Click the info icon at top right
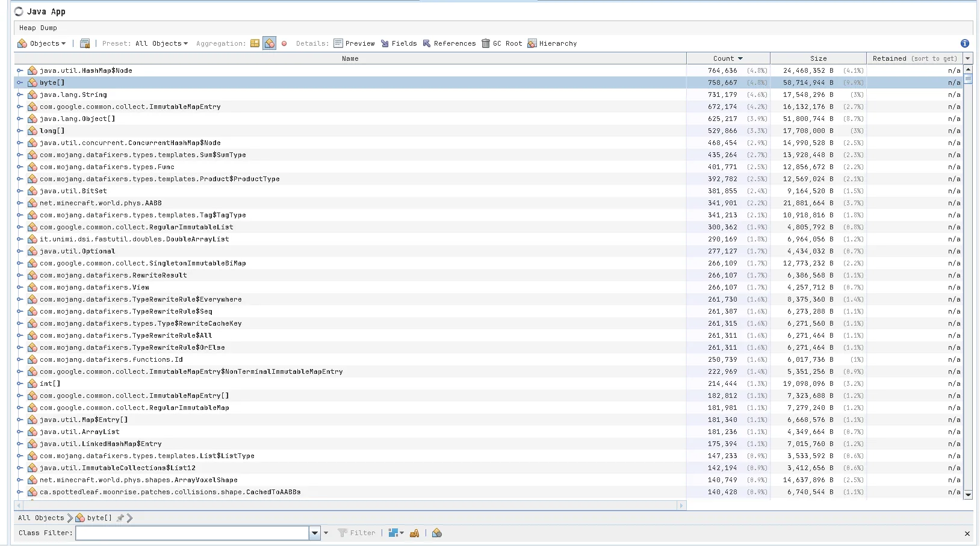980x546 pixels. point(964,43)
